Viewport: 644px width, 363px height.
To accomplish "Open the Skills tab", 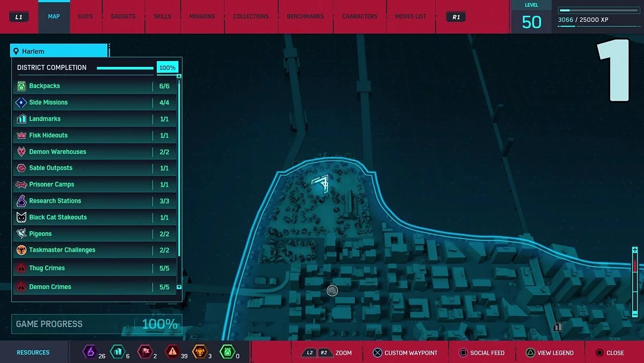I will coord(163,17).
